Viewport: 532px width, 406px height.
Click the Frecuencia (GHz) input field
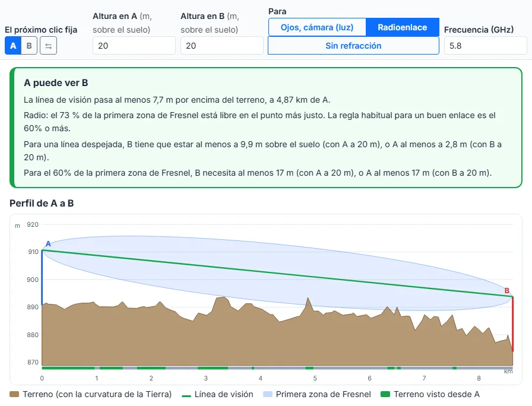[485, 46]
